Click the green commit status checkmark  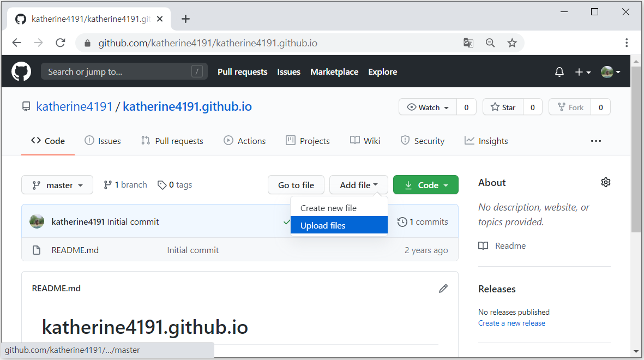(x=287, y=222)
